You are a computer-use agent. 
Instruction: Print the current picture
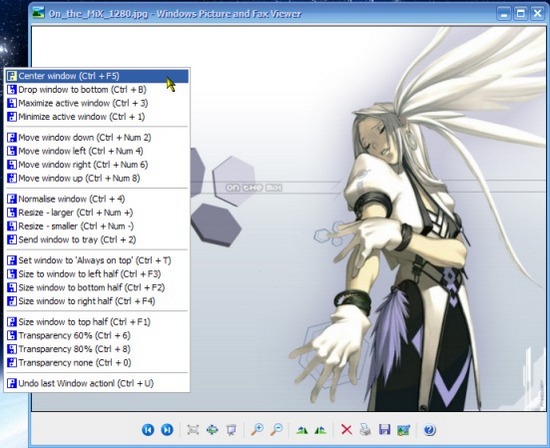[x=365, y=430]
